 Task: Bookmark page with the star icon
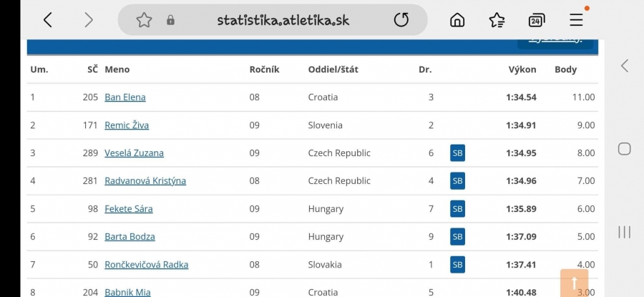pyautogui.click(x=144, y=20)
